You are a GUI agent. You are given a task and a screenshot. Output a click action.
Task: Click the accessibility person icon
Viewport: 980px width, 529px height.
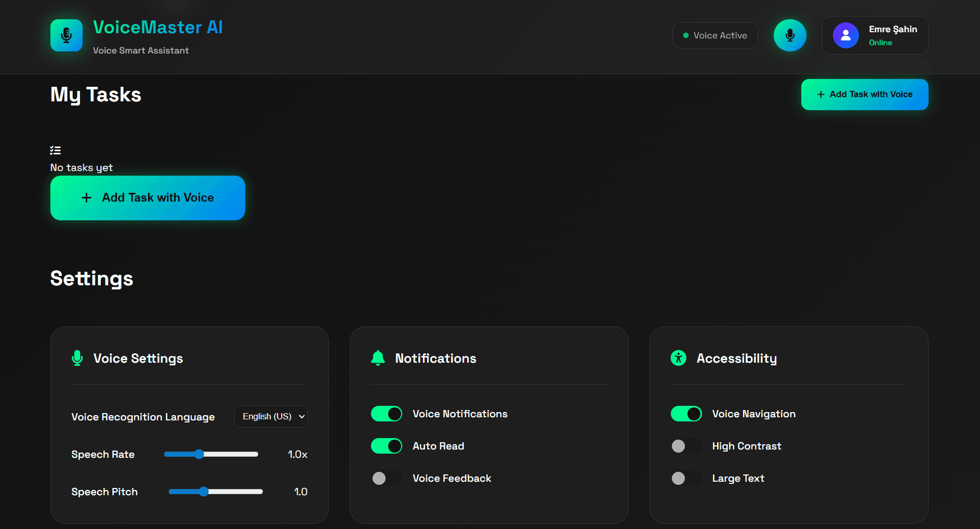tap(678, 358)
